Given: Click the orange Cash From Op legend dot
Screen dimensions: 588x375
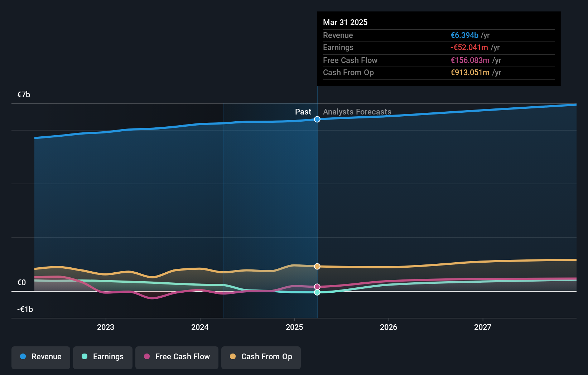Looking at the screenshot, I should 233,356.
